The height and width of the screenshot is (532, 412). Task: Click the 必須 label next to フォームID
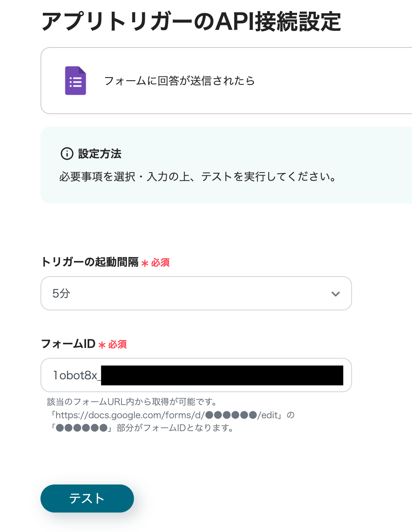click(118, 344)
